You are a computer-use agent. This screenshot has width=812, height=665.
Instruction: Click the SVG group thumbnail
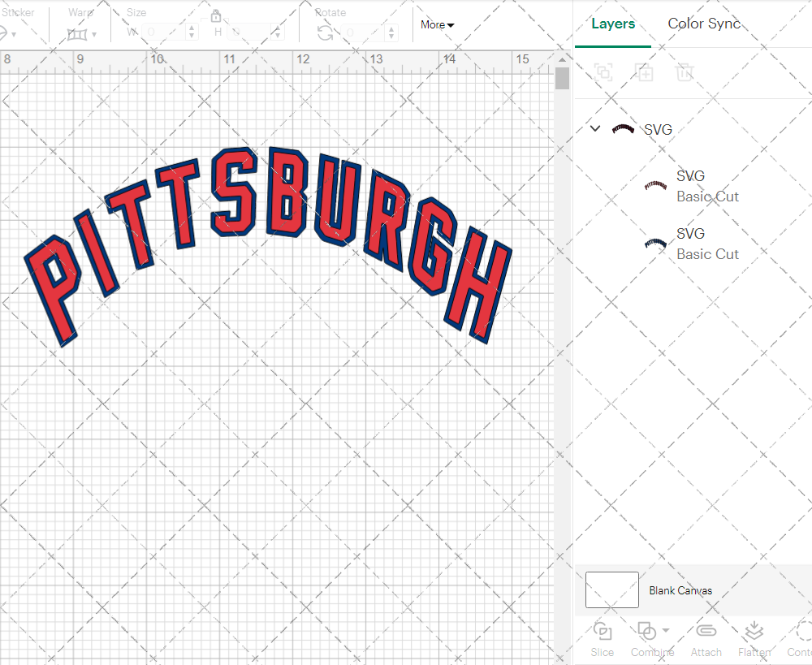[623, 128]
